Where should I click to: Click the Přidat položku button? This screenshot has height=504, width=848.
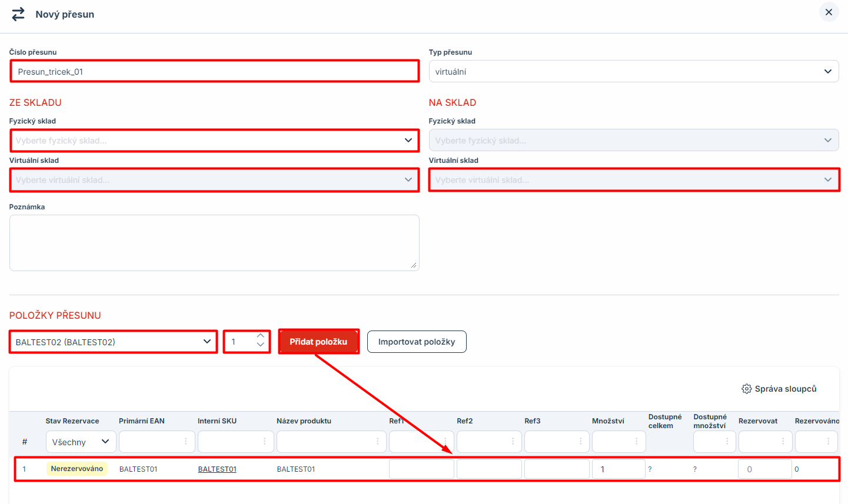pyautogui.click(x=318, y=342)
